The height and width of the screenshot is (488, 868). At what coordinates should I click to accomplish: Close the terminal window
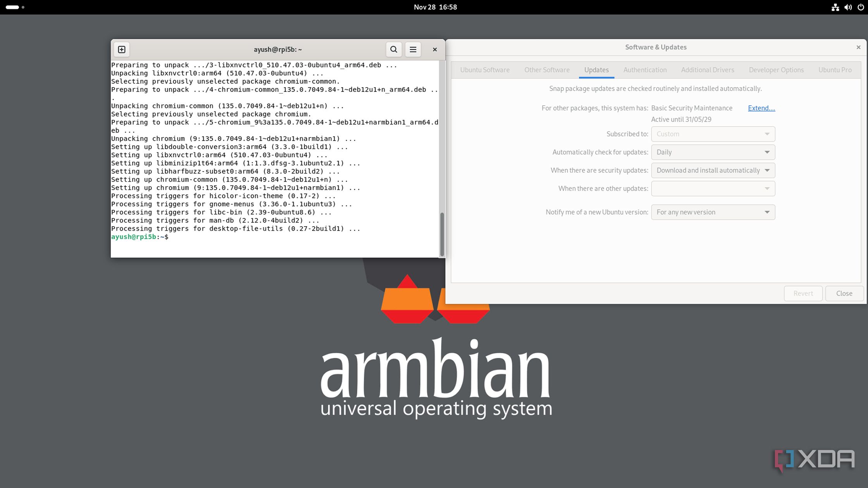pyautogui.click(x=435, y=50)
